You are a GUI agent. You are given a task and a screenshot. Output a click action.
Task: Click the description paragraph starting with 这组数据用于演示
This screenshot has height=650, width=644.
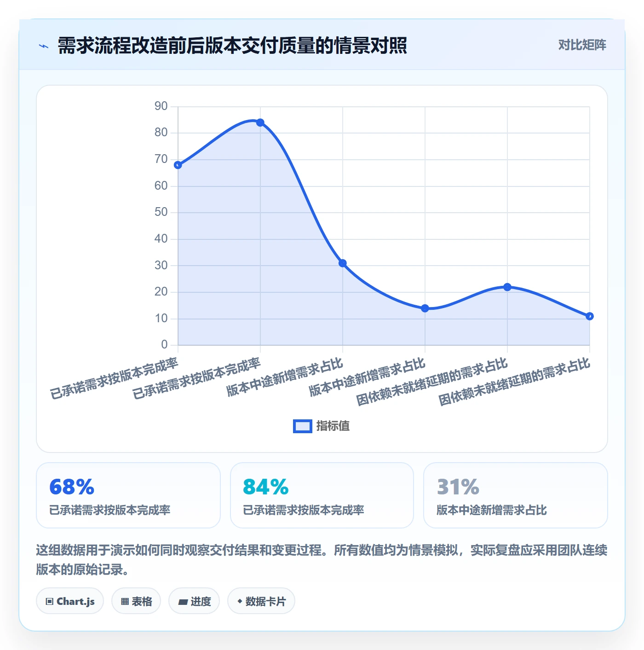pyautogui.click(x=322, y=559)
